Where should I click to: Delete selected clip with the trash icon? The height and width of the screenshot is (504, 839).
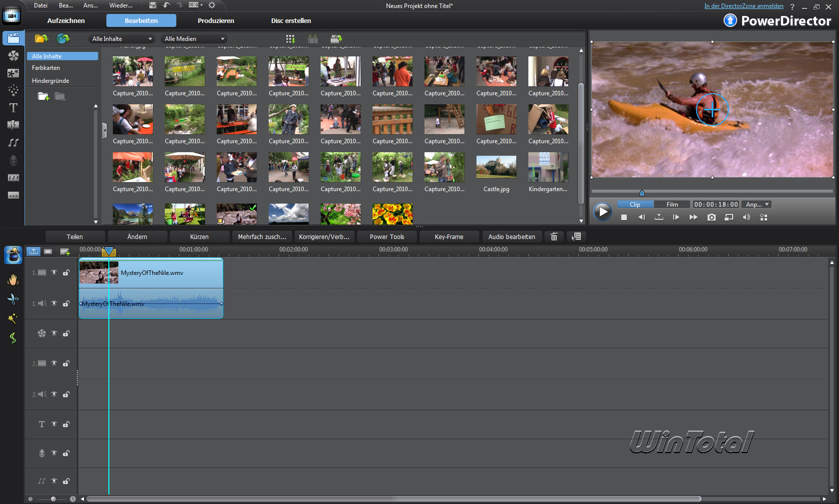(x=554, y=237)
